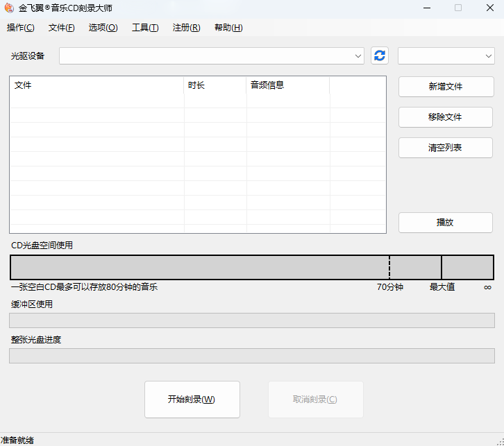Open the 工具(T) menu

pyautogui.click(x=145, y=28)
